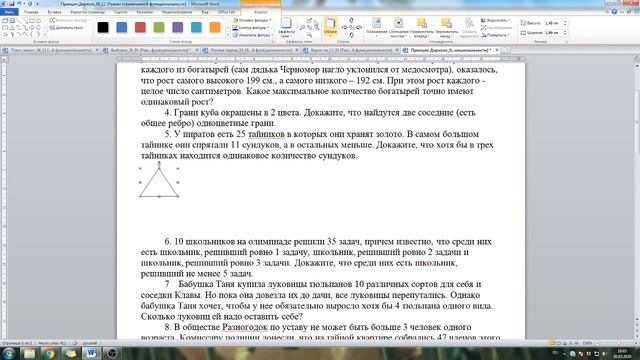This screenshot has height=360, width=640.
Task: Switch to the Вставка ribbon tab
Action: [54, 12]
